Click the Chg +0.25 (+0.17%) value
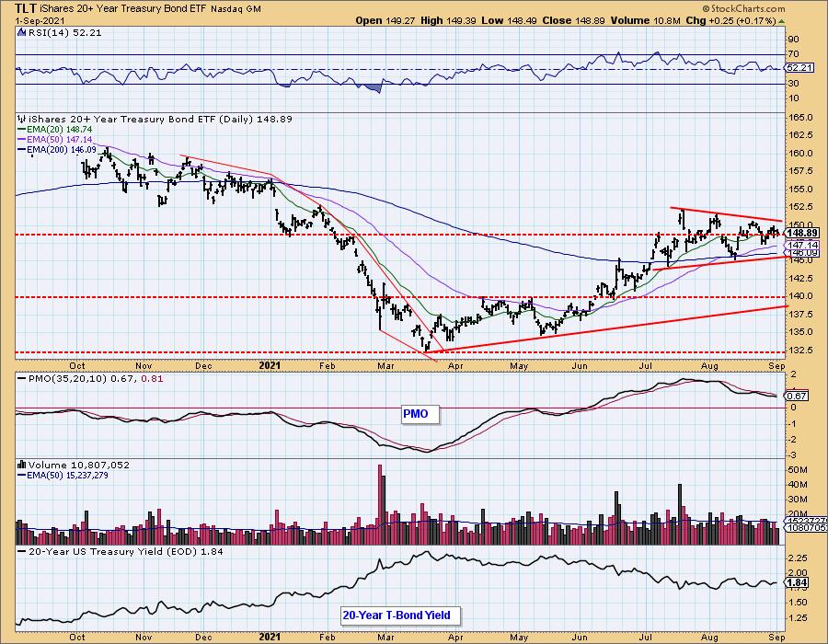 730,20
